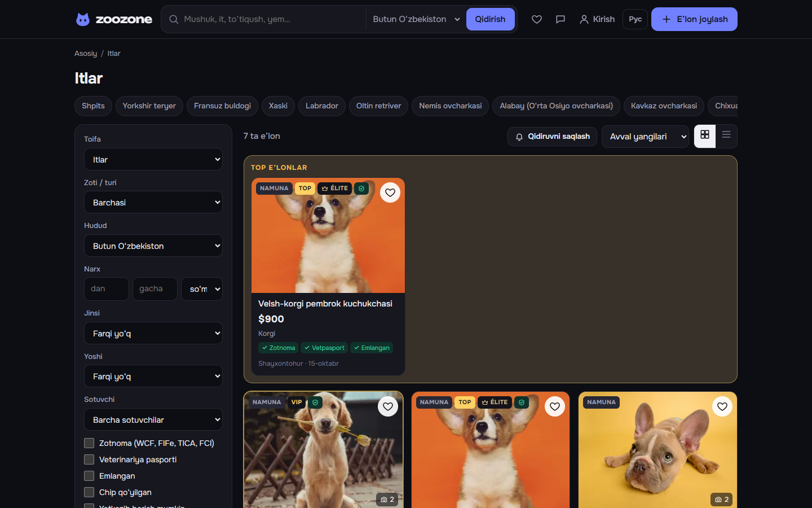Open messages chat icon in header
The width and height of the screenshot is (812, 508).
(561, 19)
